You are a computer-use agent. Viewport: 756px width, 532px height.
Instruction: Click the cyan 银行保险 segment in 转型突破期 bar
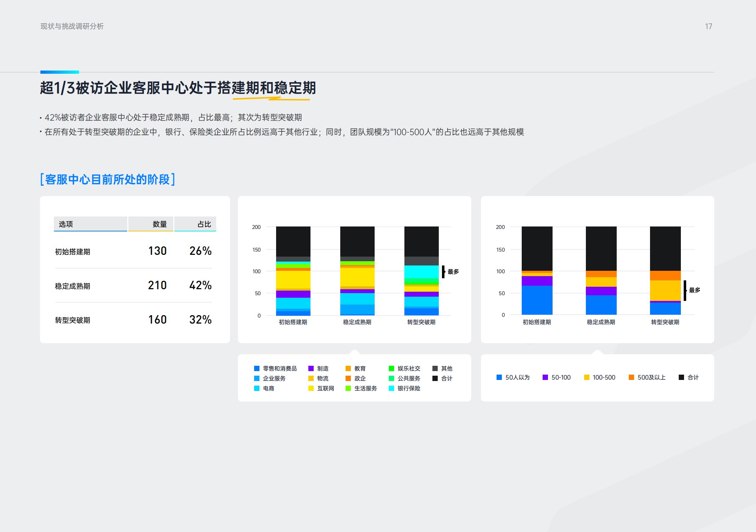(x=421, y=272)
